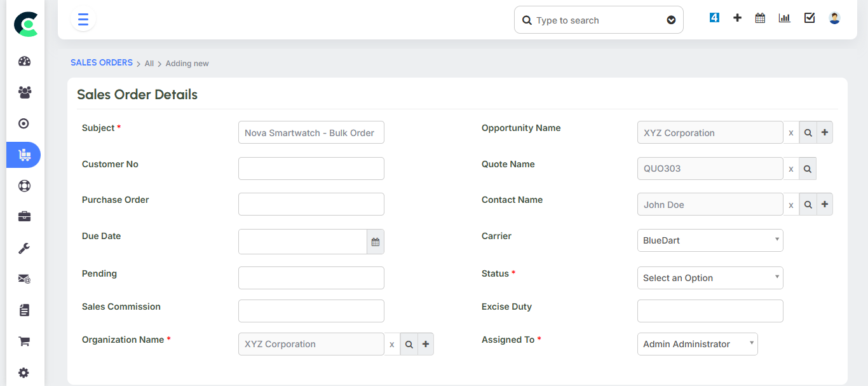Open the Invoices document icon in sidebar
The image size is (868, 386).
click(24, 310)
